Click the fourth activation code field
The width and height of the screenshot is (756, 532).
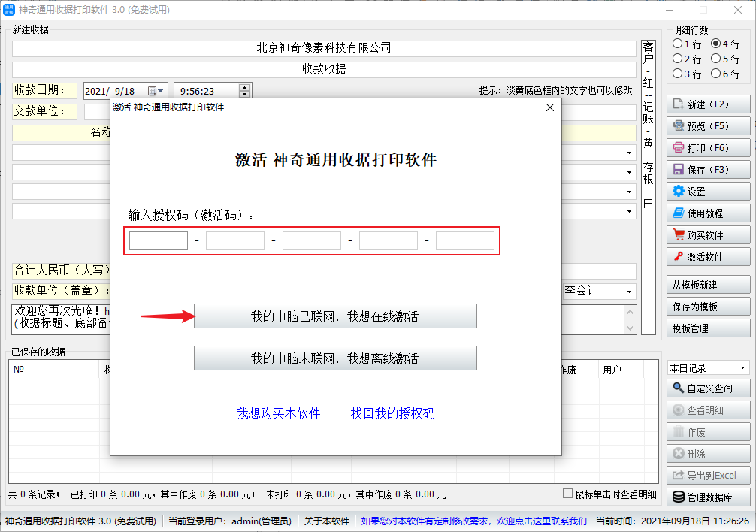tap(389, 241)
